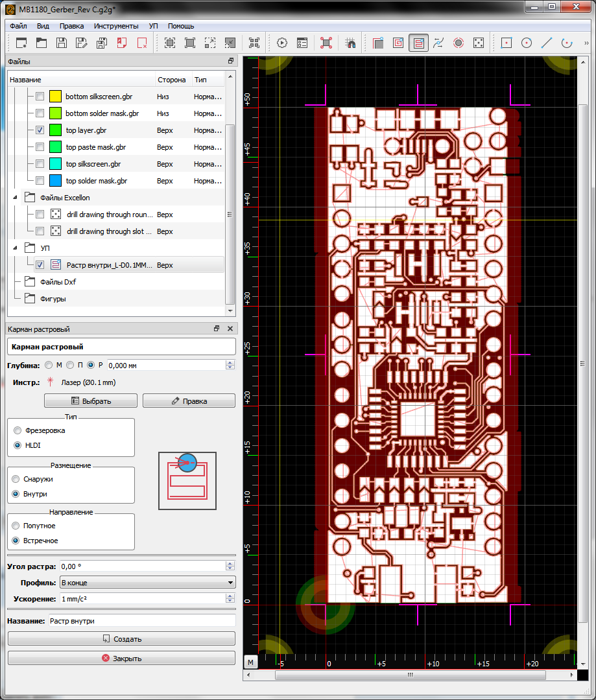The width and height of the screenshot is (596, 700).
Task: Click the Правка tool edit button
Action: pyautogui.click(x=189, y=401)
